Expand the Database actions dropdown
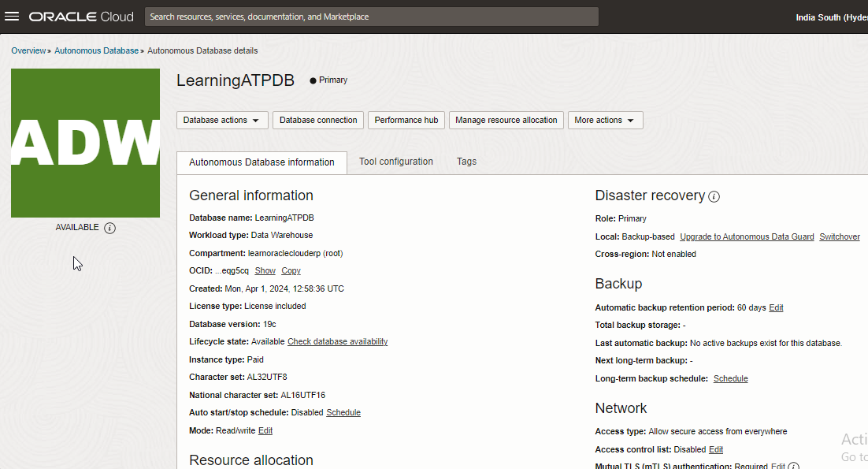Screen dimensions: 868x469 point(222,120)
